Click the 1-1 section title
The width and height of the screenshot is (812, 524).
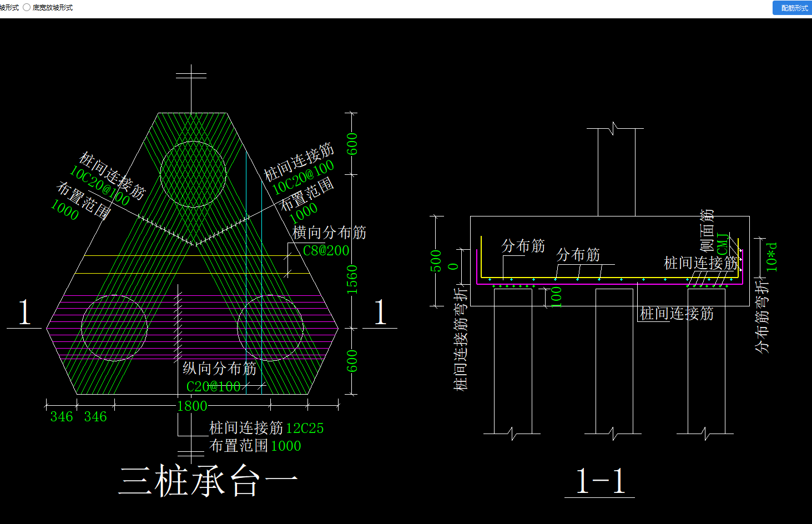(601, 481)
